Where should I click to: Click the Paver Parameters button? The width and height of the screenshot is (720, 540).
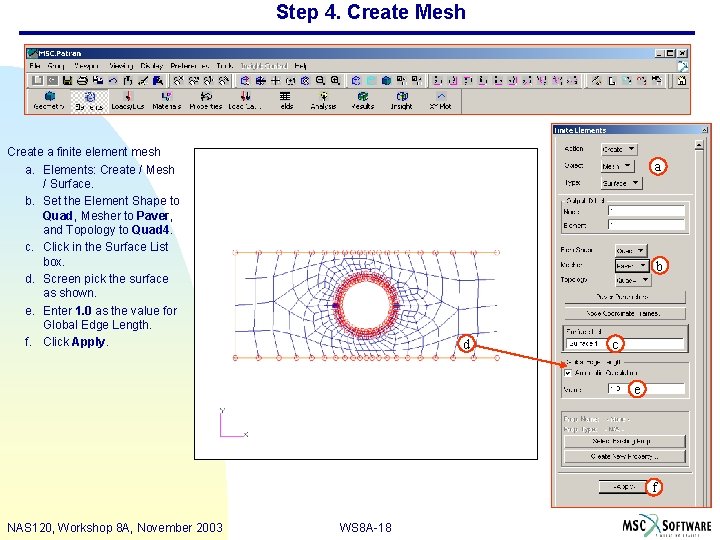click(x=624, y=297)
